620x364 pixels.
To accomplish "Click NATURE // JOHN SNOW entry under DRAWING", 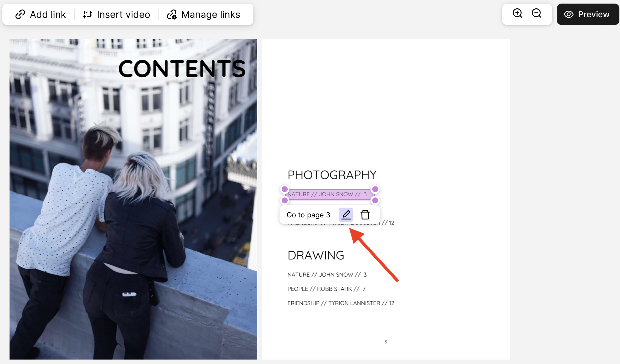I will [x=327, y=274].
